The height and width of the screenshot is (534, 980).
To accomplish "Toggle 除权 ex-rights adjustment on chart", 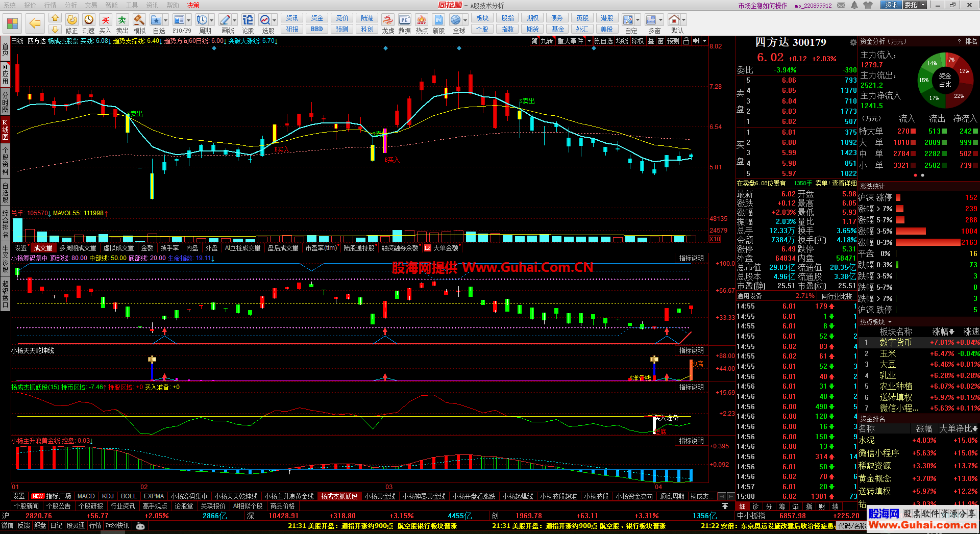I will coord(638,41).
